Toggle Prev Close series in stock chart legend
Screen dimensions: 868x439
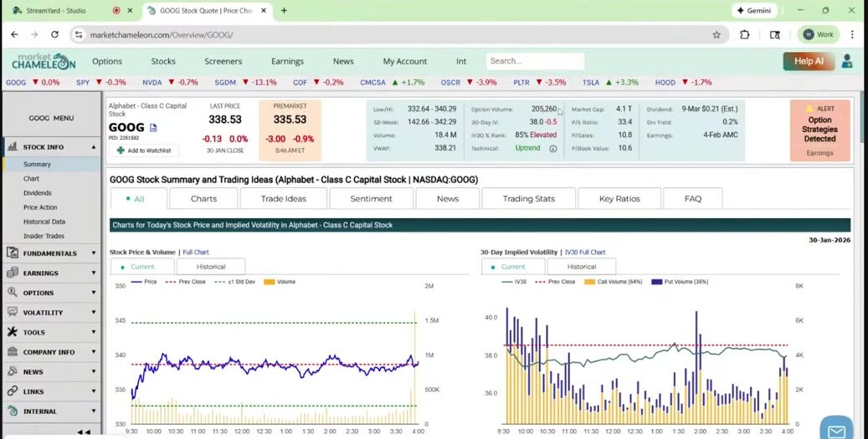click(x=186, y=282)
